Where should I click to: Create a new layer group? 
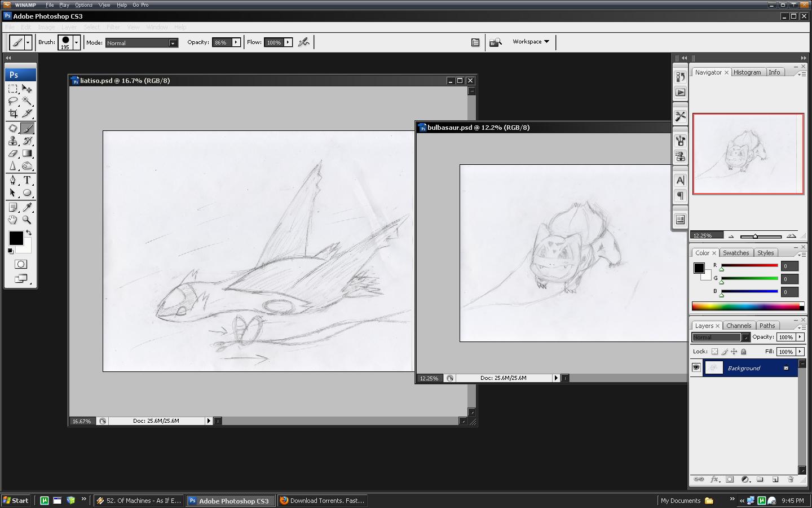pyautogui.click(x=760, y=479)
